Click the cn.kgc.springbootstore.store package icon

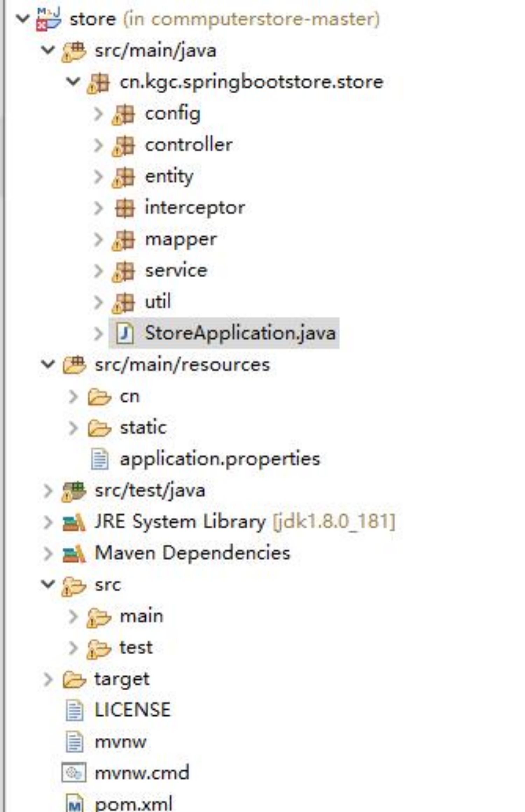point(98,83)
